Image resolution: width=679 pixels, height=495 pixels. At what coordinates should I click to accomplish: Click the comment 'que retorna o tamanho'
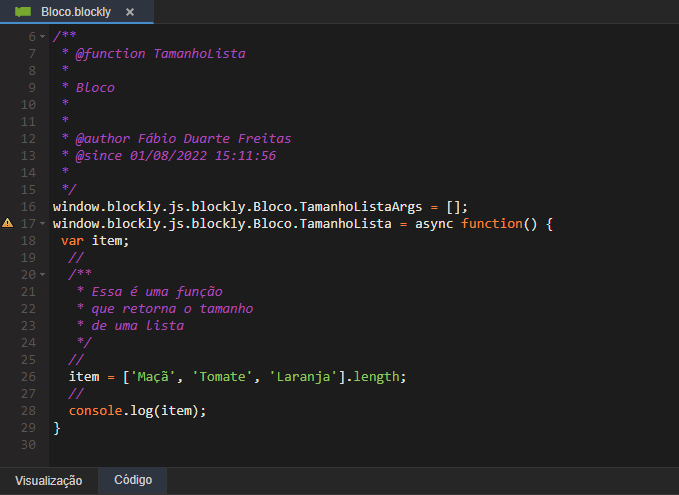click(172, 309)
